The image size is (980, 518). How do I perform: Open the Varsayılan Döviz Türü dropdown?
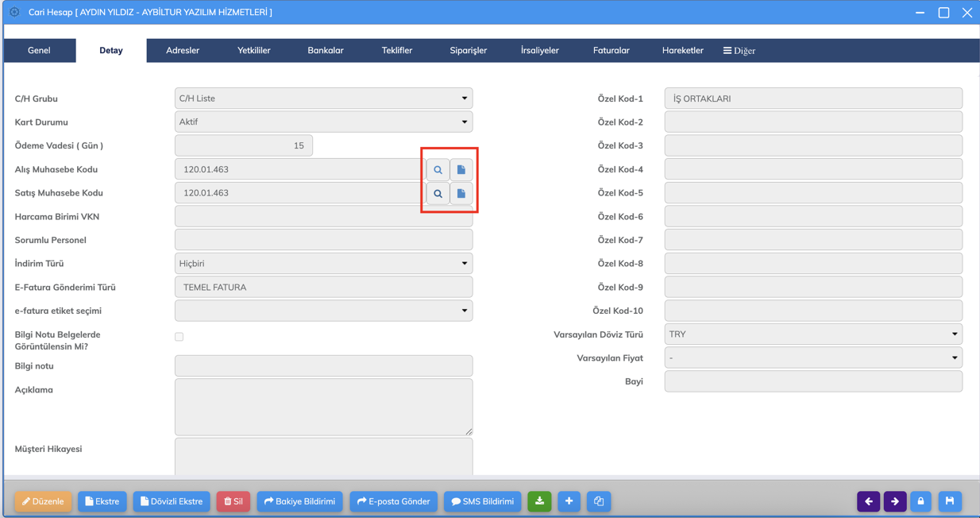(x=813, y=334)
